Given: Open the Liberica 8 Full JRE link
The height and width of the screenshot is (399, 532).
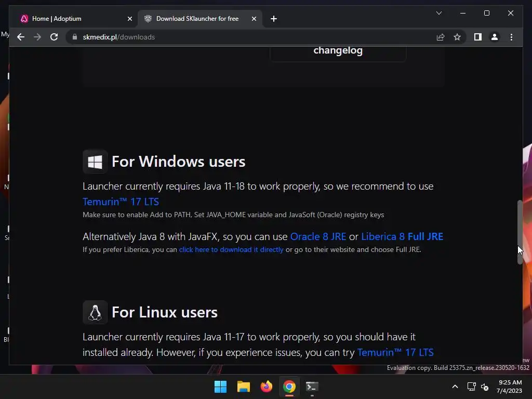Looking at the screenshot, I should point(402,236).
